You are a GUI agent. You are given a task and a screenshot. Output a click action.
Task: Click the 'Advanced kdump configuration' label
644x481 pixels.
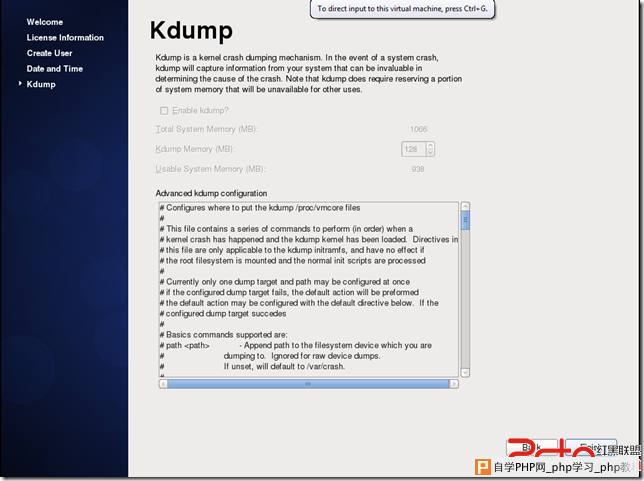tap(211, 193)
